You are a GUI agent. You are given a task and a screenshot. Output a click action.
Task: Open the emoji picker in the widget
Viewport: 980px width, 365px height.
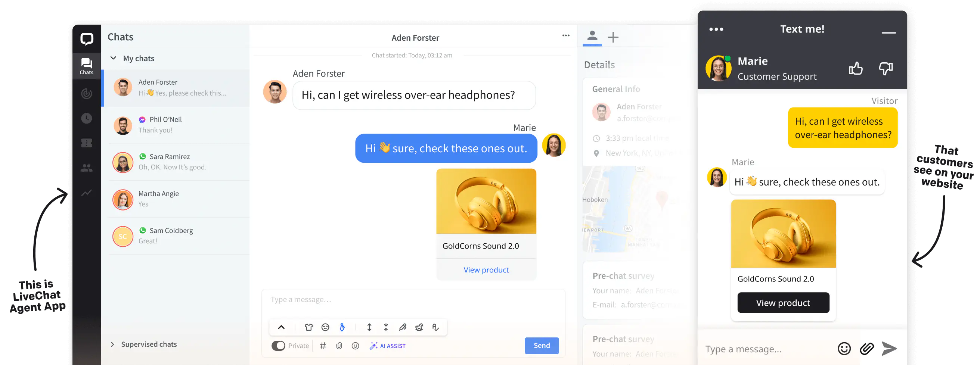pos(844,349)
